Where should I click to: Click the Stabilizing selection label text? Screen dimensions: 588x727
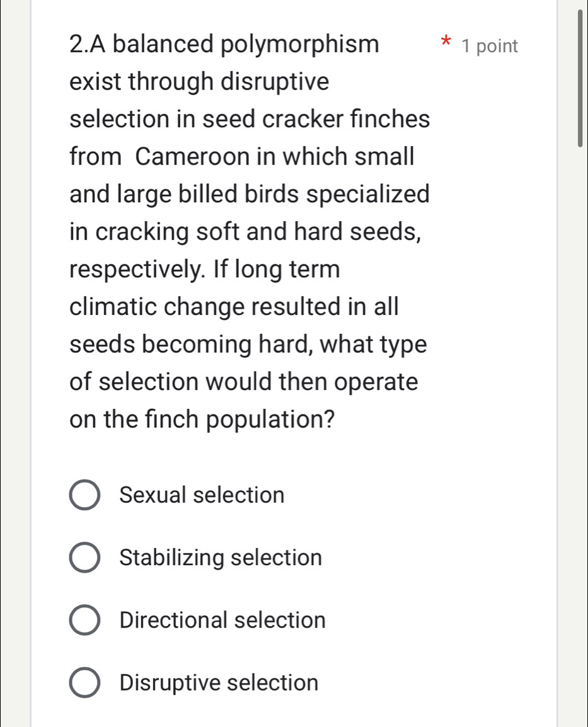pos(220,557)
